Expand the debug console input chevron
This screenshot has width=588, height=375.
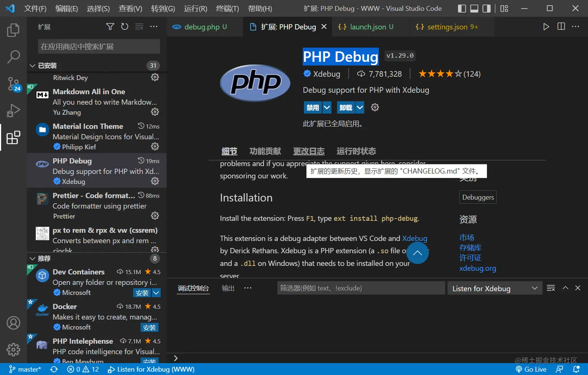coord(176,358)
